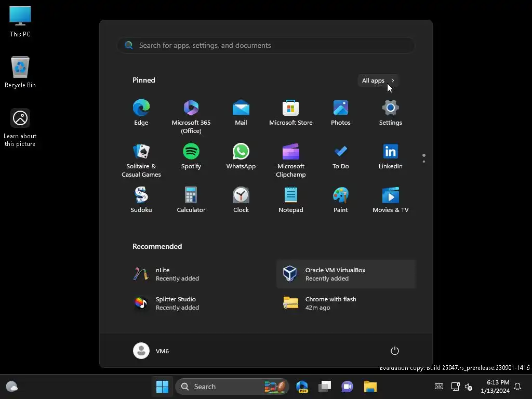This screenshot has width=532, height=399.
Task: Open the Edge browser from Pinned
Action: coord(141,113)
